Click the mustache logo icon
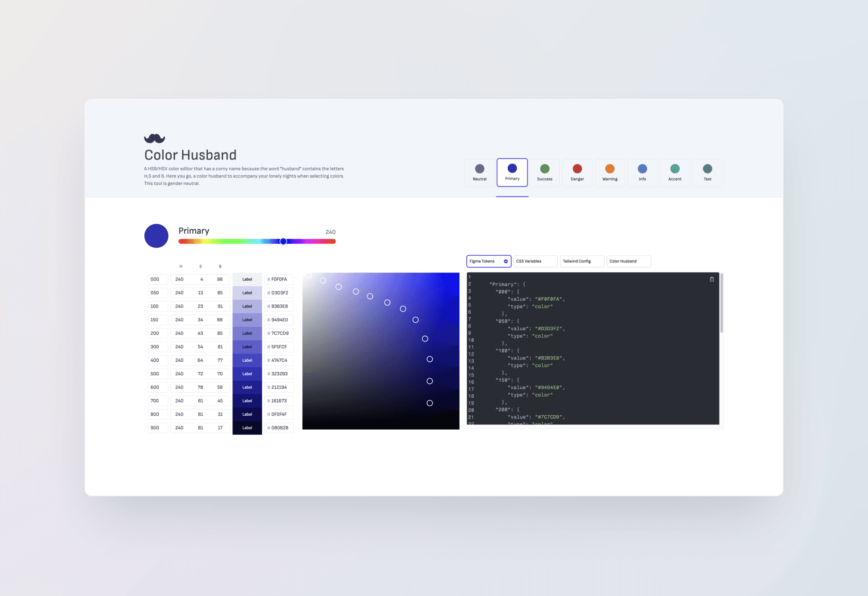This screenshot has width=868, height=596. (x=154, y=138)
